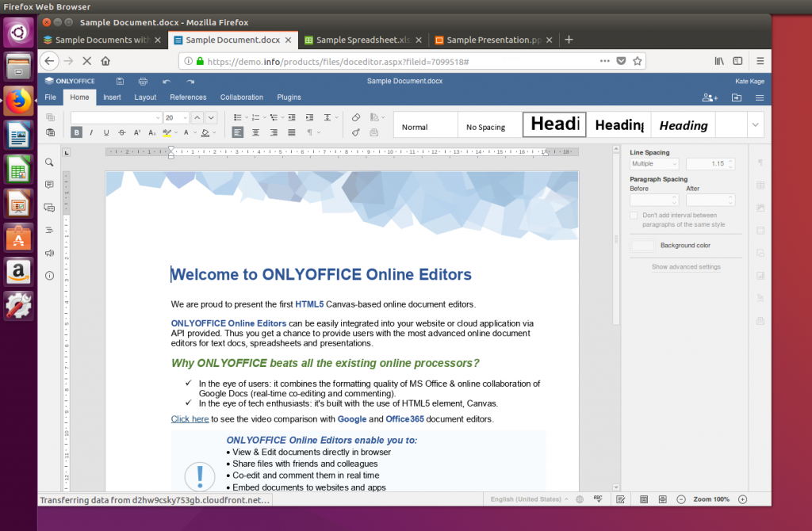This screenshot has width=812, height=531.
Task: Open the File menu
Action: (50, 97)
